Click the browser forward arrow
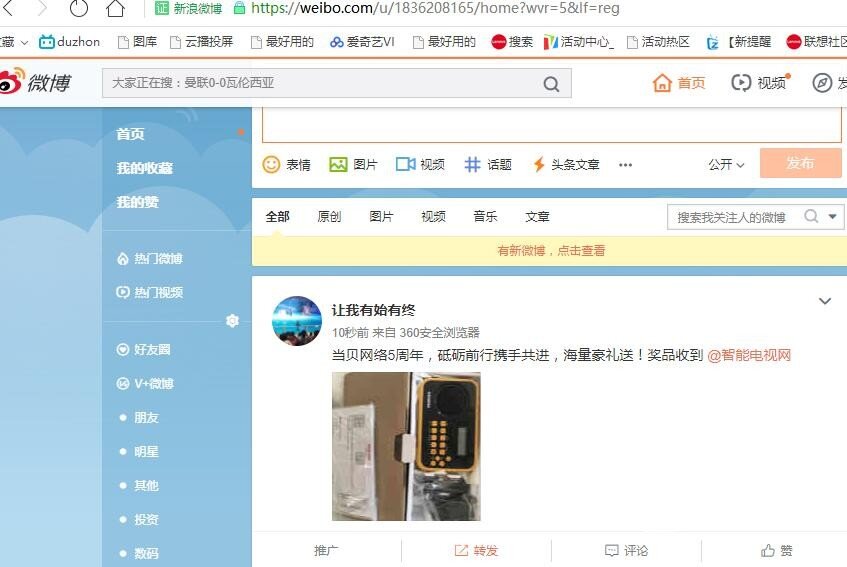The image size is (847, 567). coord(42,8)
